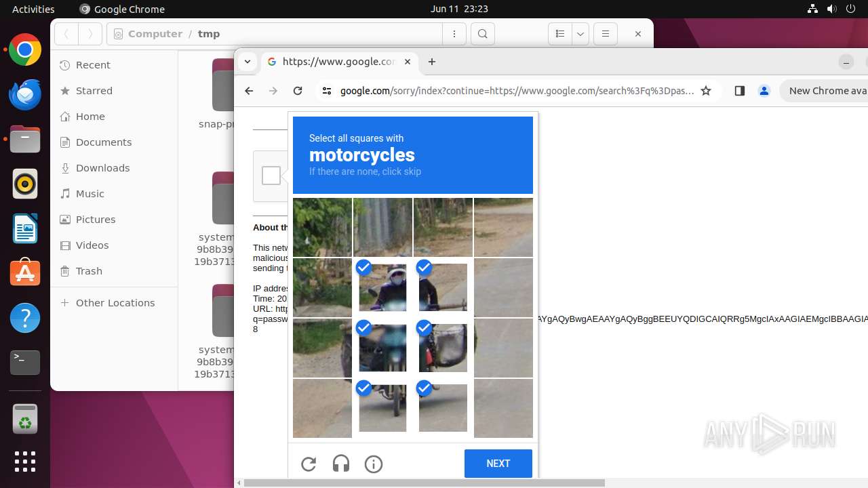868x488 pixels.
Task: Launch Terminal from dock
Action: (25, 363)
